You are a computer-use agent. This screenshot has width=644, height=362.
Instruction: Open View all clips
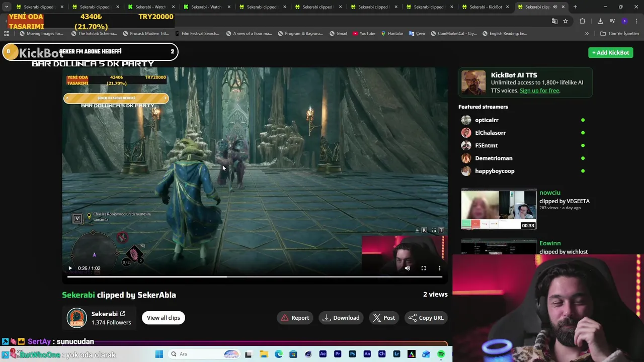click(x=164, y=318)
